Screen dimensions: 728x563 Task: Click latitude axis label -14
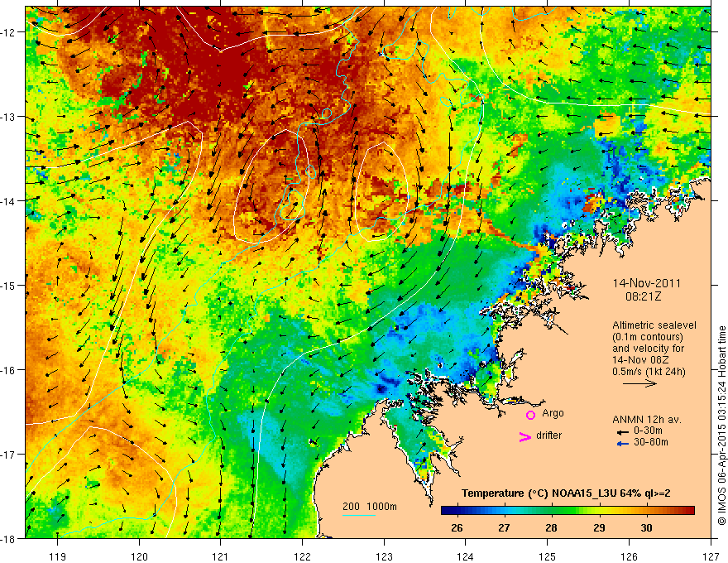(9, 201)
